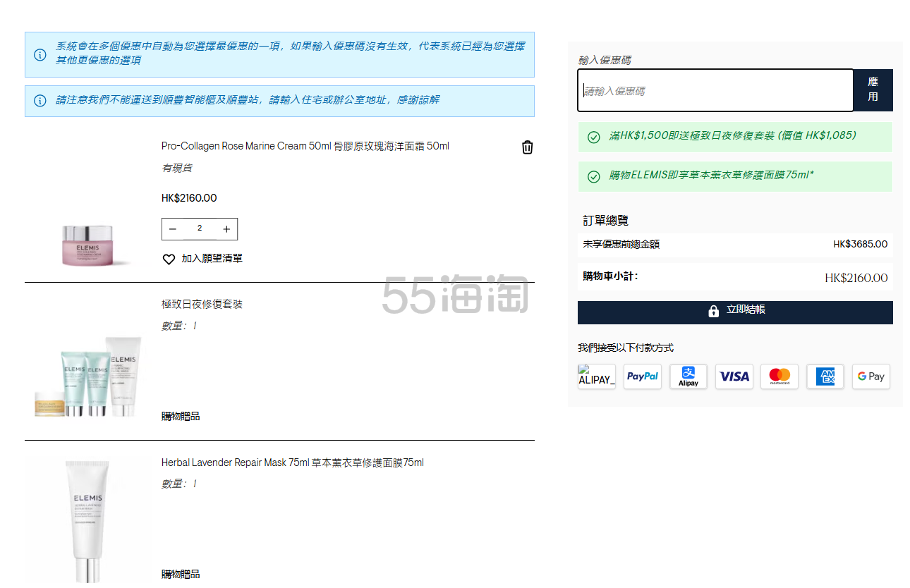Click 輸入優惠碼 label
Viewport: 910px width, 588px height.
605,60
